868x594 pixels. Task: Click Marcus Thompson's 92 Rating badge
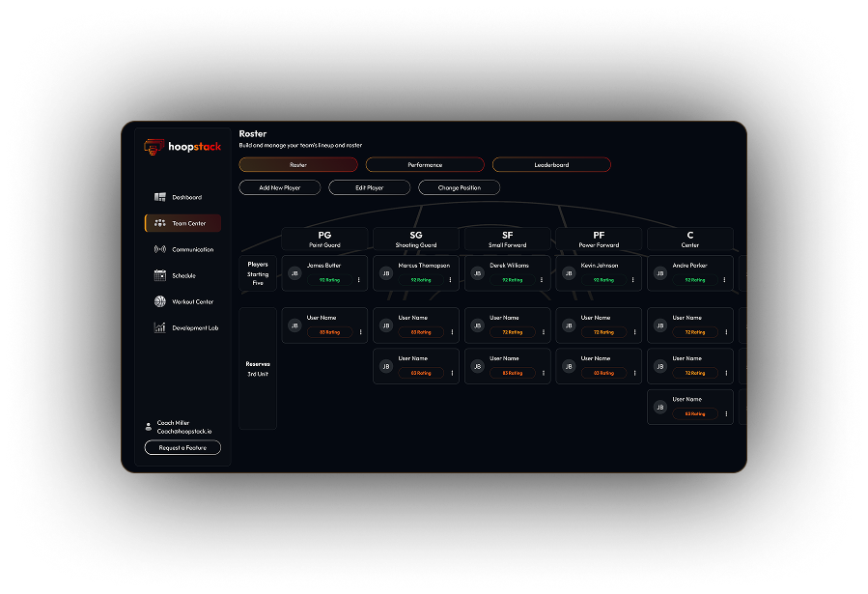coord(421,280)
